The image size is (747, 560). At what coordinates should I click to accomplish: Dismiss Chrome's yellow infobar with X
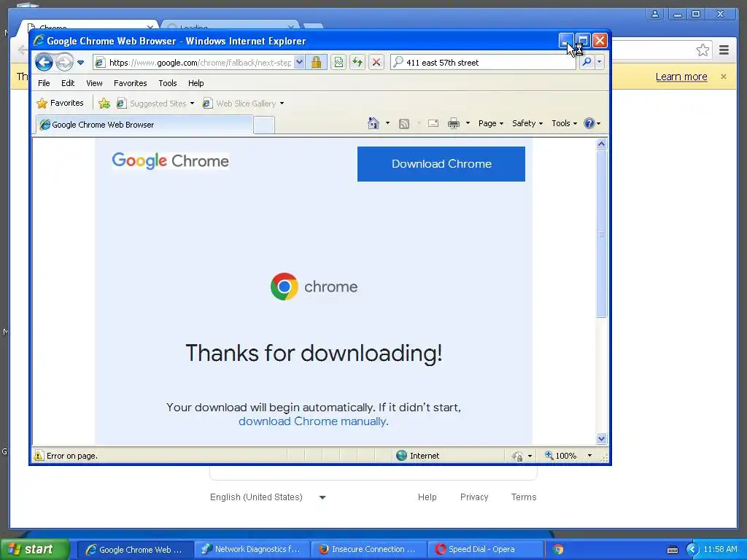(x=724, y=76)
